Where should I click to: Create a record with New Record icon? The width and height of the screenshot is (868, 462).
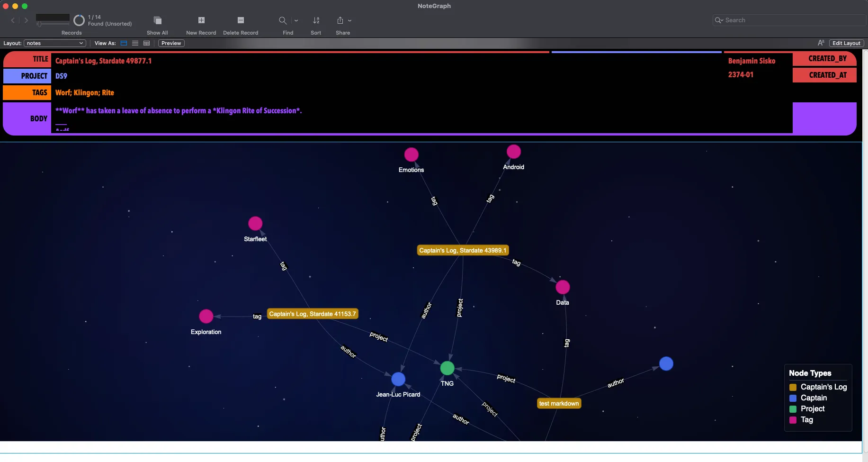(x=201, y=20)
